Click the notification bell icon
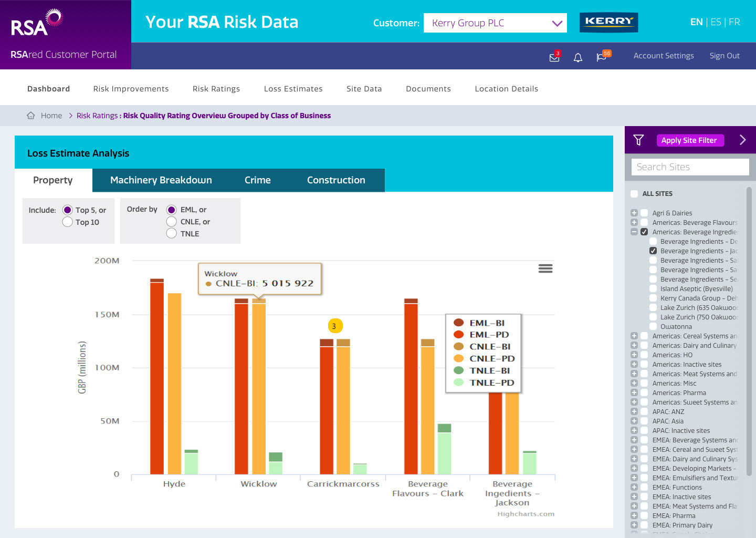 pos(577,57)
